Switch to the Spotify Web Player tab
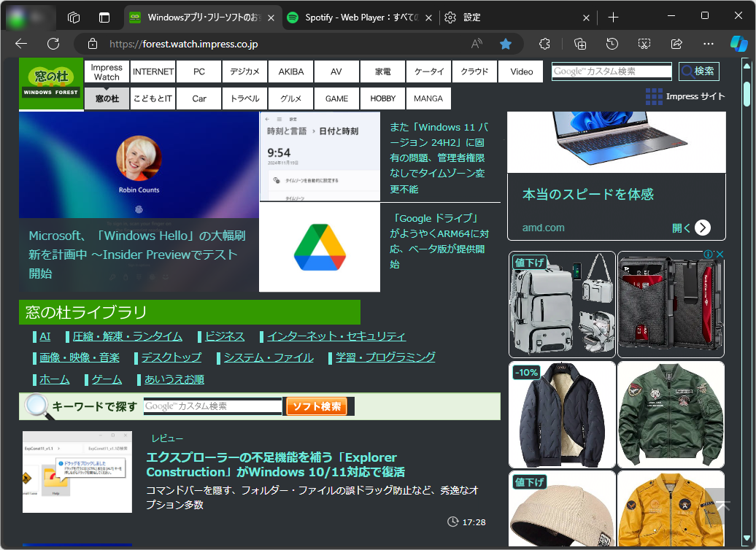756x550 pixels. pyautogui.click(x=357, y=17)
